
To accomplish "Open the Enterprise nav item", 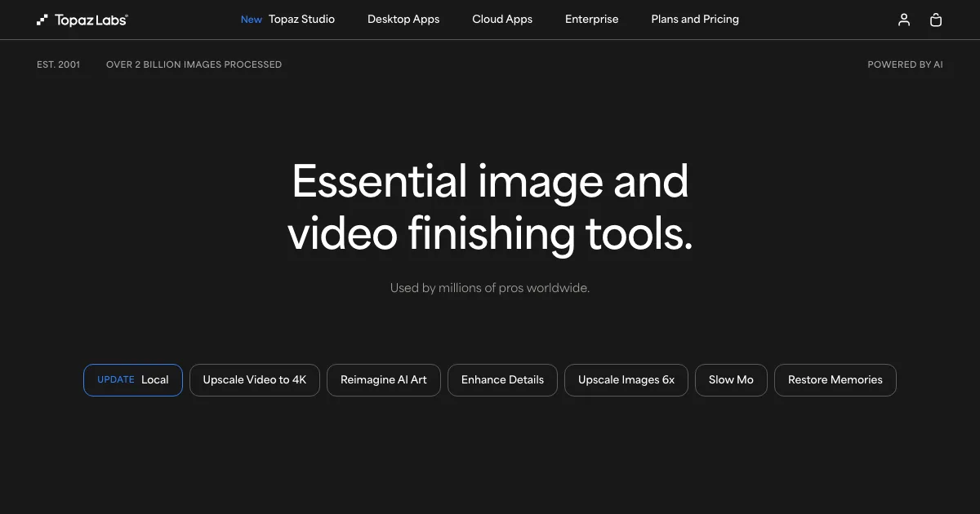I will [591, 20].
